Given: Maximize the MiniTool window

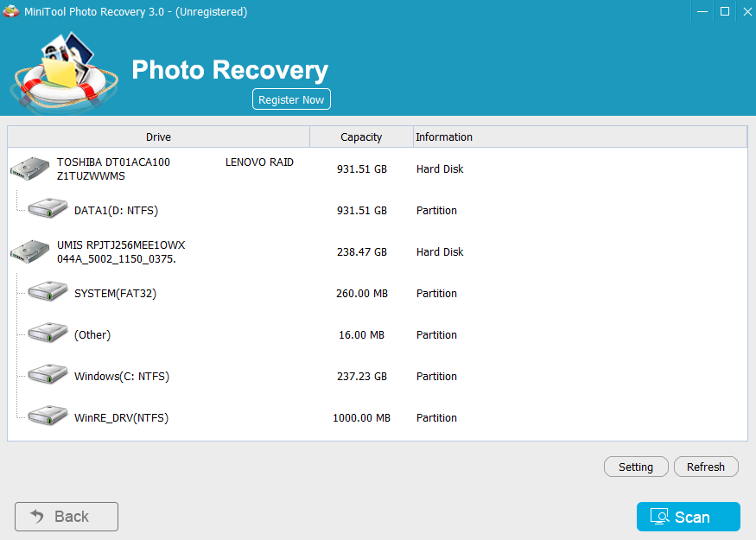Looking at the screenshot, I should [725, 11].
